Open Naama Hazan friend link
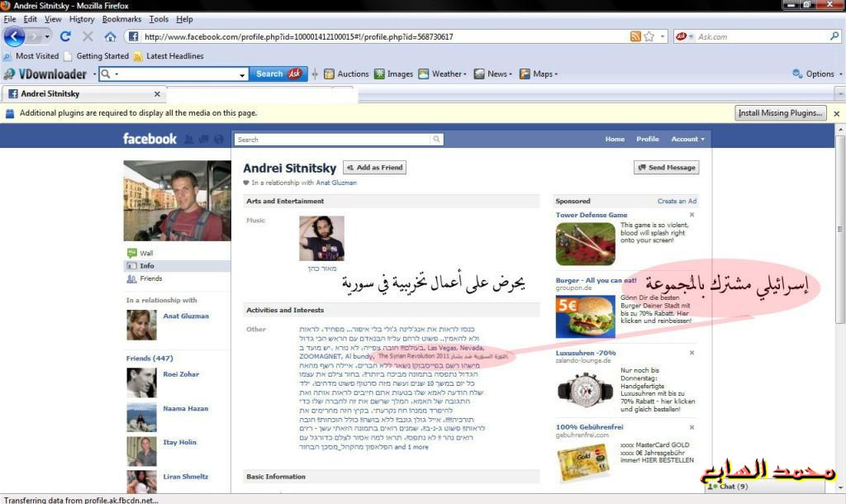Viewport: 846px width, 504px height. (x=185, y=409)
